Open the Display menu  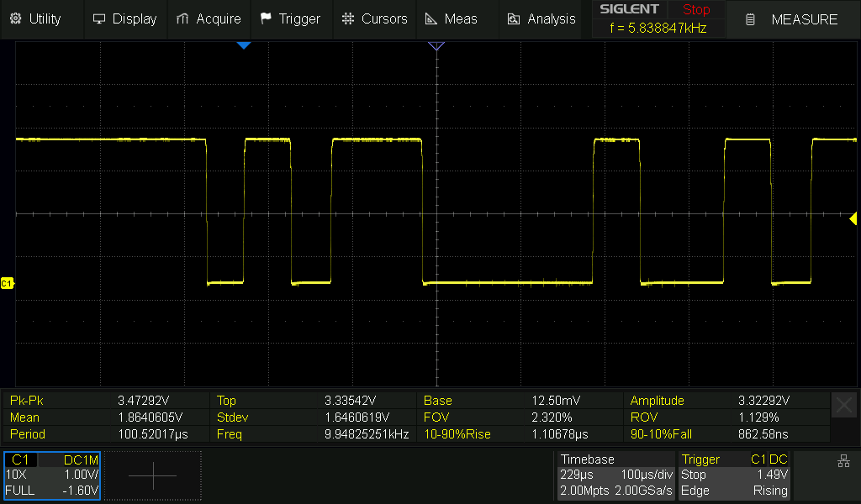(125, 18)
